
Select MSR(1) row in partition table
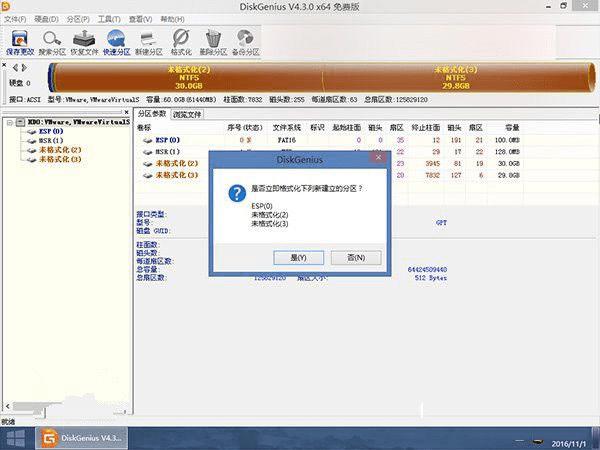(x=331, y=152)
